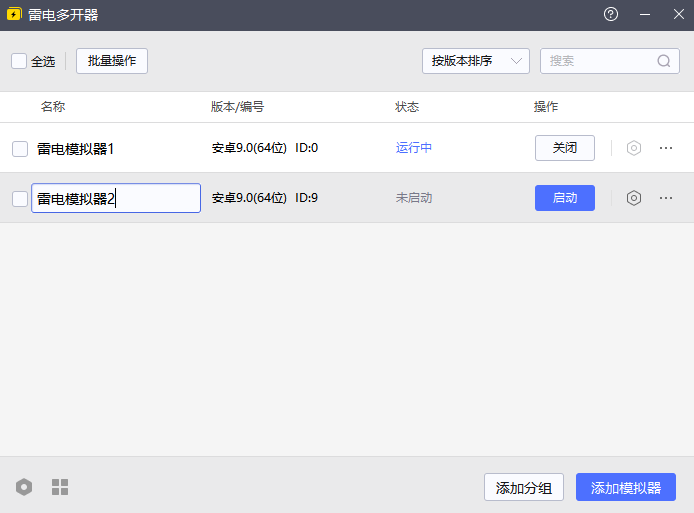Click the help question mark icon
694x513 pixels.
coord(611,15)
